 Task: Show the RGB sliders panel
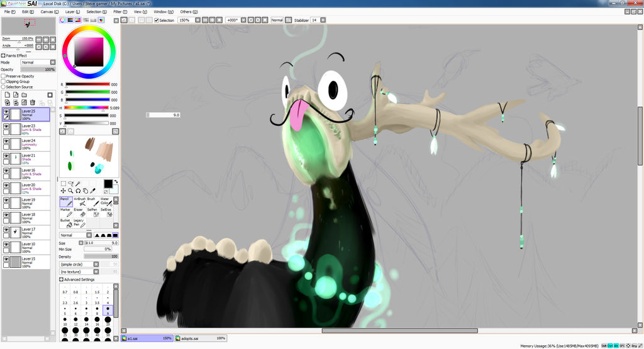(x=70, y=20)
